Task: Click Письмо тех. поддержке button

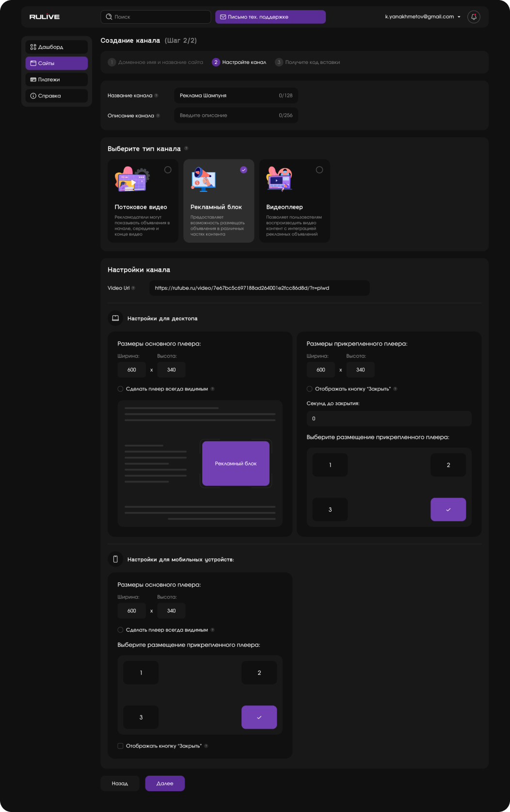Action: pos(271,17)
